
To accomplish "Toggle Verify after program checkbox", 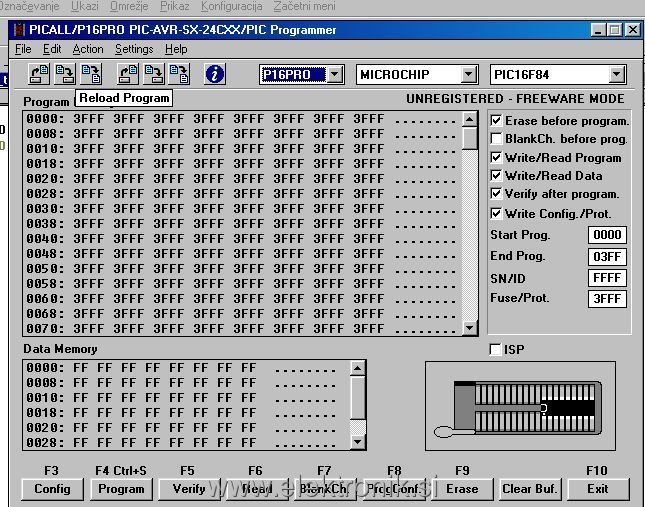I will 496,194.
